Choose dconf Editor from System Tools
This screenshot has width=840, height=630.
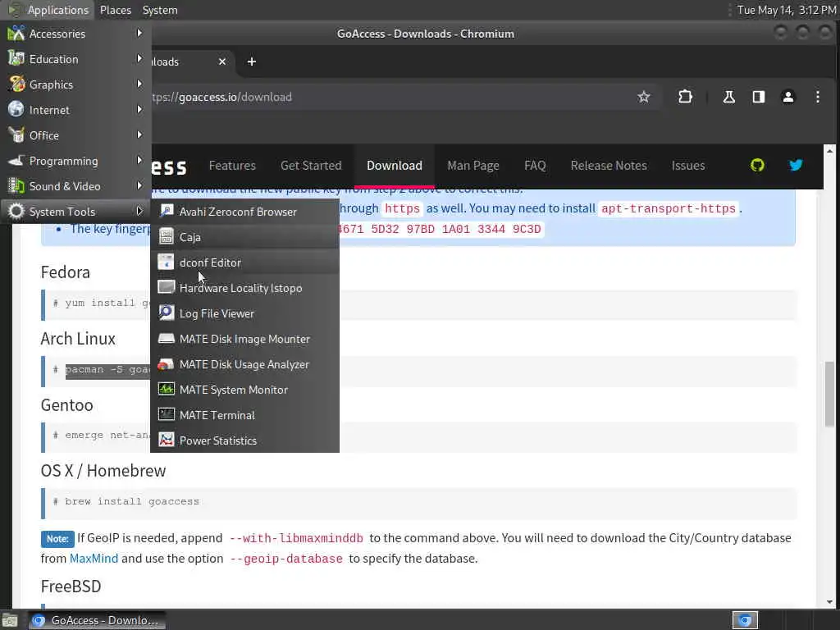coord(244,262)
